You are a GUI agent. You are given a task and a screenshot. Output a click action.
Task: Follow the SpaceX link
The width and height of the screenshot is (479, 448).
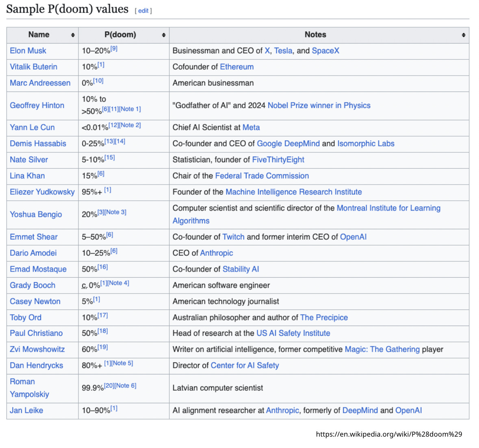[x=325, y=51]
